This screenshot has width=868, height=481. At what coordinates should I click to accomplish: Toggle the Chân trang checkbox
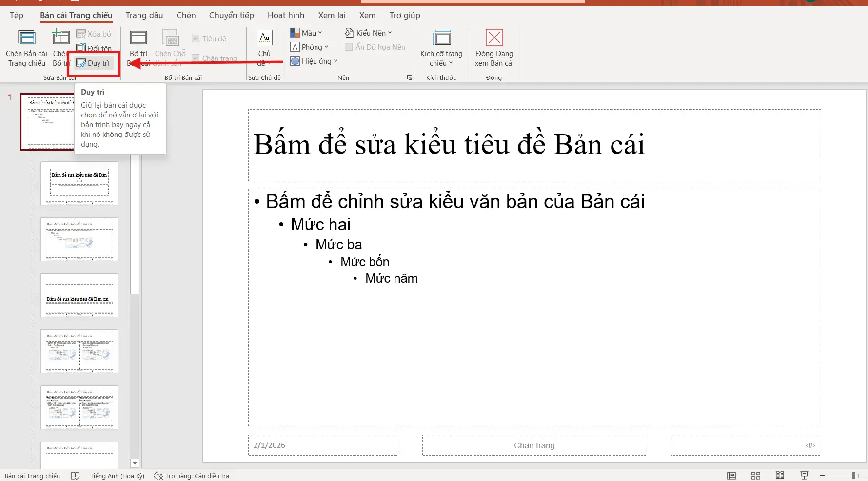coord(196,58)
